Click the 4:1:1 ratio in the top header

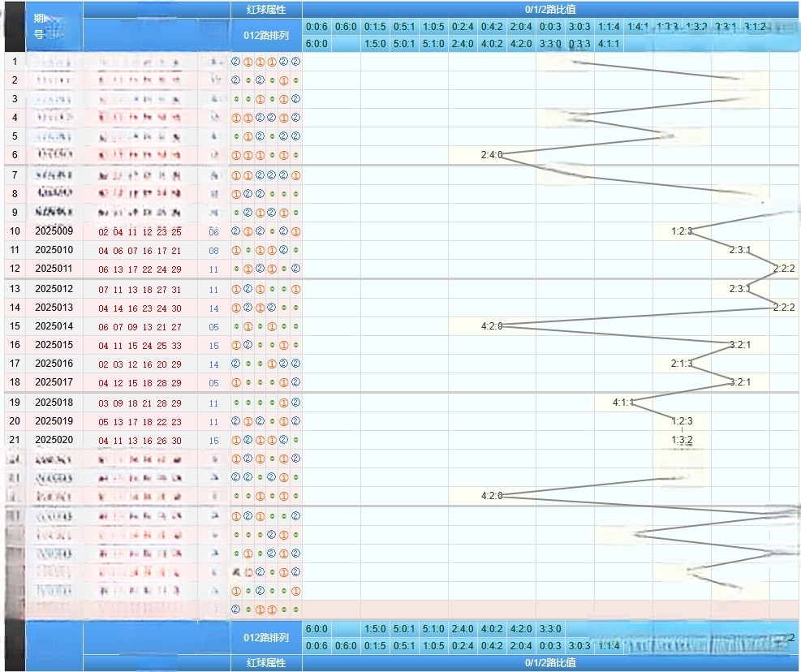(x=609, y=44)
